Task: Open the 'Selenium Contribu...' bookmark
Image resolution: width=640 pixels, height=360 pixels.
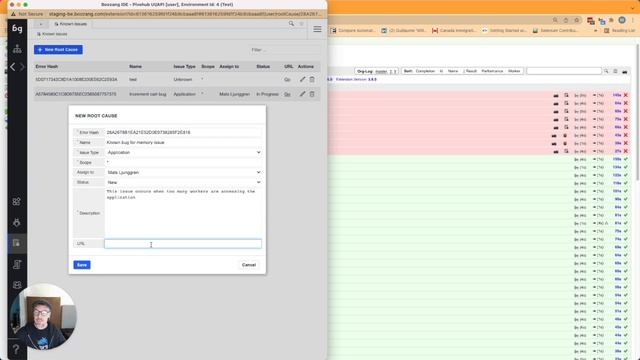Action: pos(555,31)
